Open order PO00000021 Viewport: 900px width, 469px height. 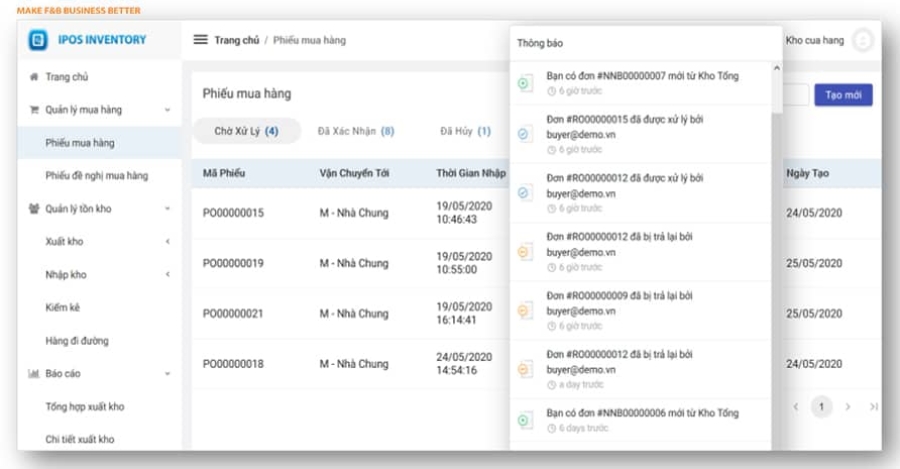click(233, 313)
